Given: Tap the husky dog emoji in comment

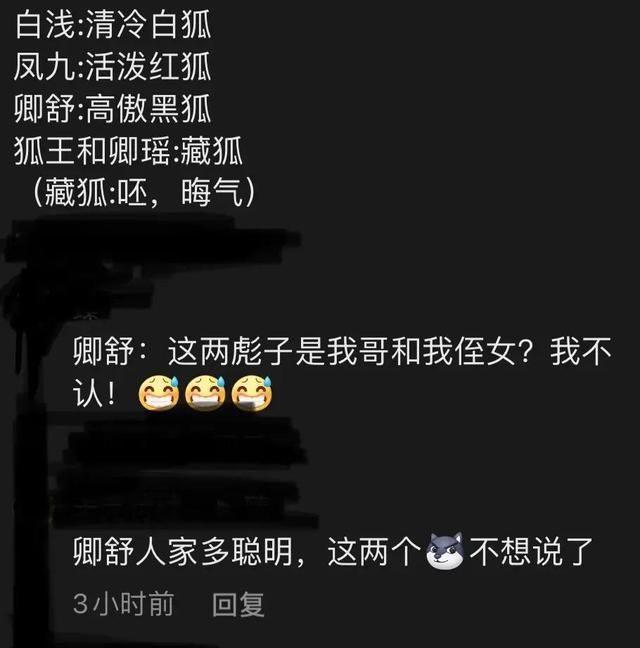Looking at the screenshot, I should 445,551.
